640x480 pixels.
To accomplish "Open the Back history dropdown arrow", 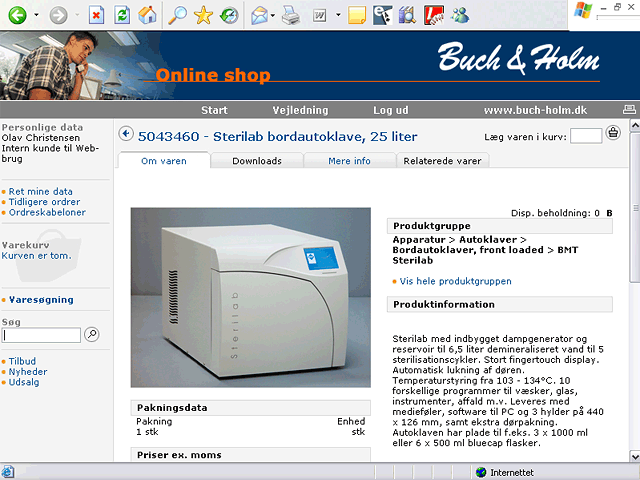I will (36, 15).
